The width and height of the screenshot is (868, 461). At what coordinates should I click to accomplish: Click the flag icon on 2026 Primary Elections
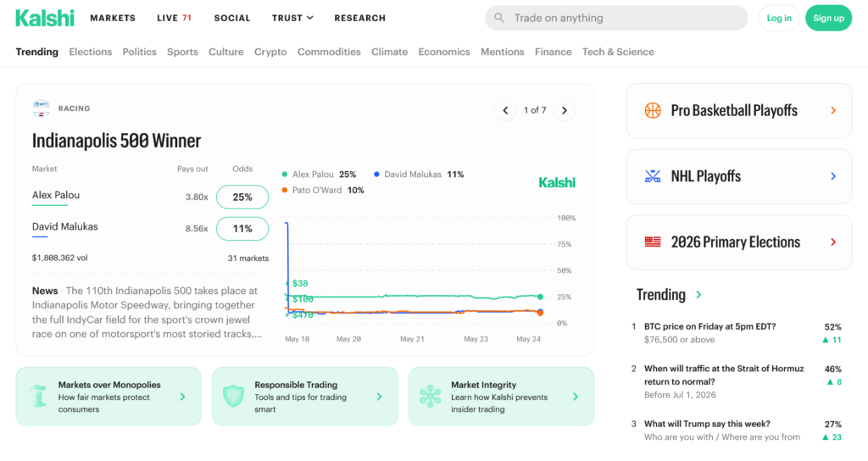tap(653, 242)
